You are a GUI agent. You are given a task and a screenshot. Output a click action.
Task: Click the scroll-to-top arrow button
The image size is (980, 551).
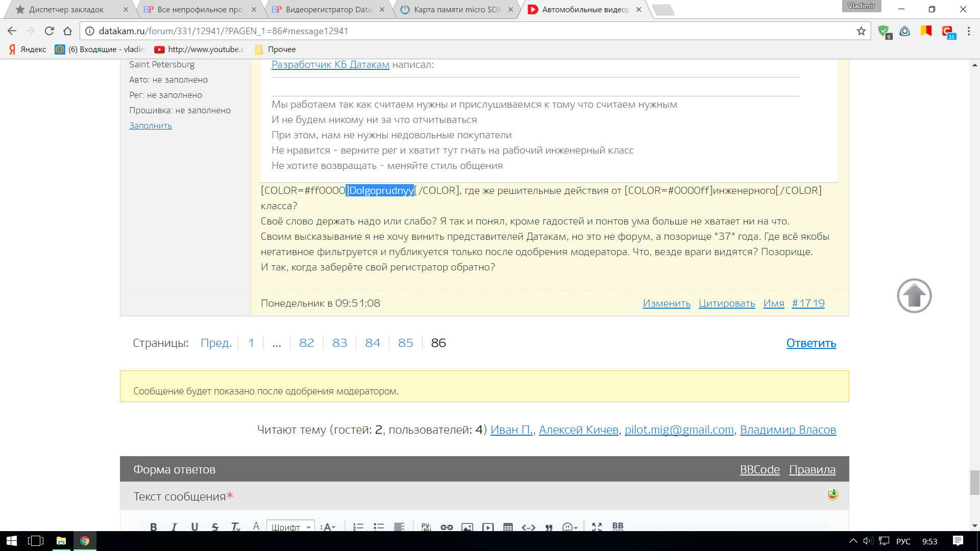(914, 296)
